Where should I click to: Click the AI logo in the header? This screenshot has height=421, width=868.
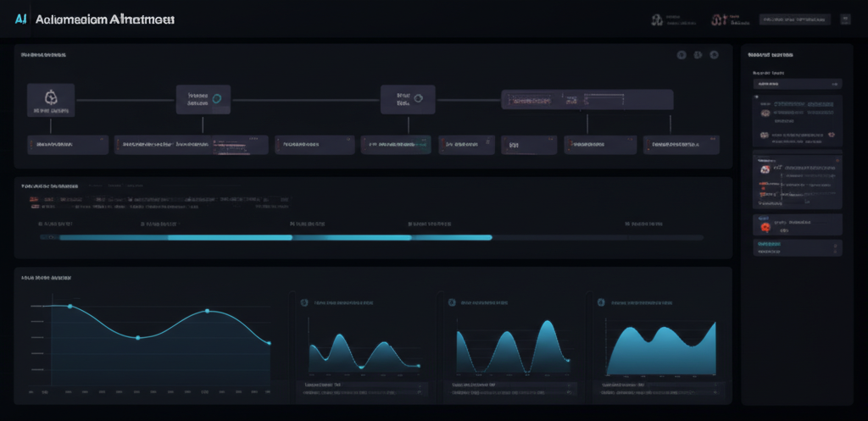tap(21, 19)
